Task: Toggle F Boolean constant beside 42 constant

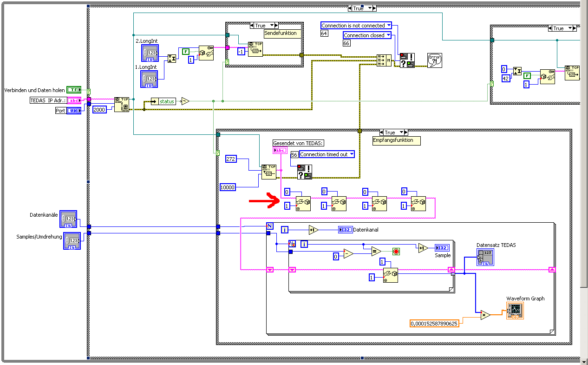Action: point(528,75)
